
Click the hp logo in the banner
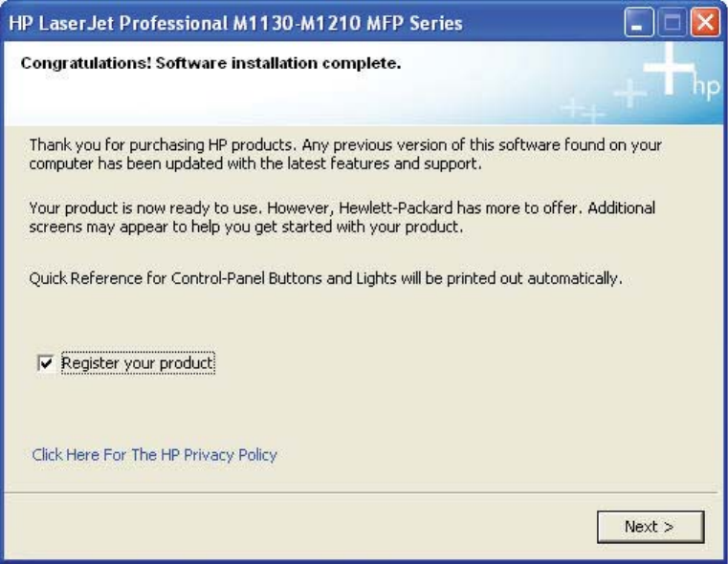pyautogui.click(x=705, y=87)
